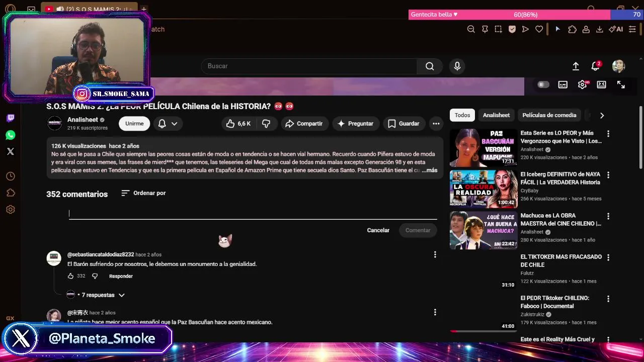644x362 pixels.
Task: Expand the 7 respuestas replies
Action: click(x=103, y=295)
